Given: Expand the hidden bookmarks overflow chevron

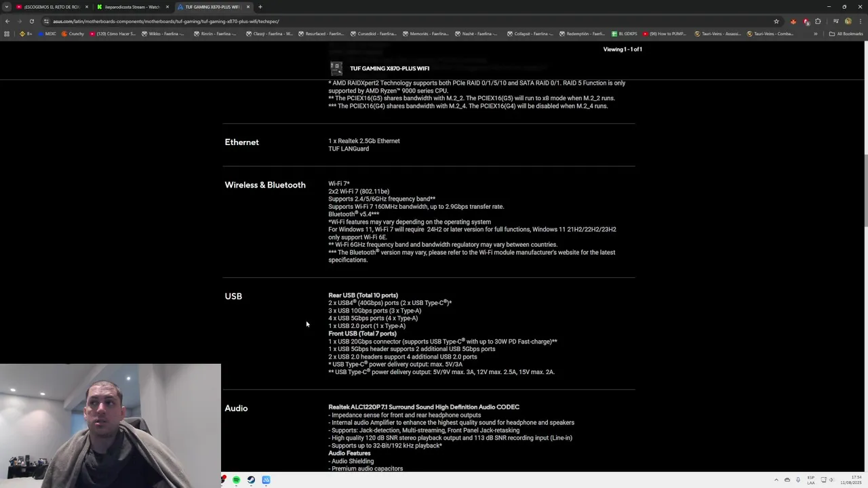Looking at the screenshot, I should tap(816, 34).
